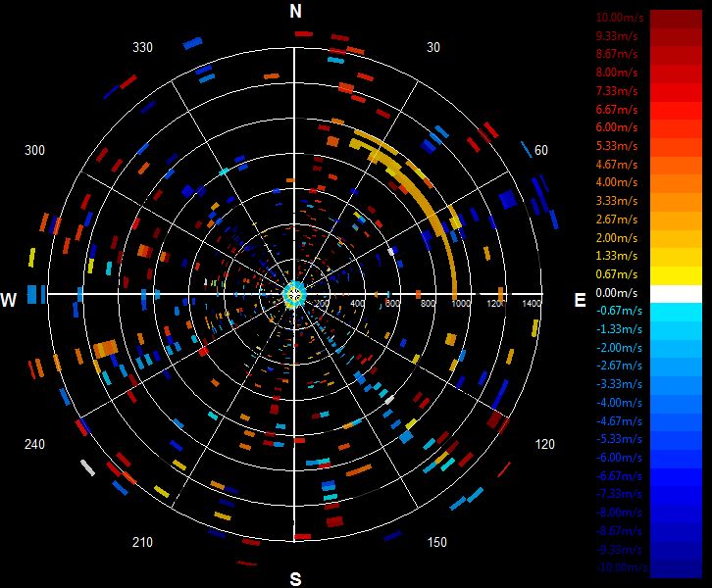Pick the orange band beside 4.67m/s
This screenshot has height=588, width=712.
coord(676,166)
